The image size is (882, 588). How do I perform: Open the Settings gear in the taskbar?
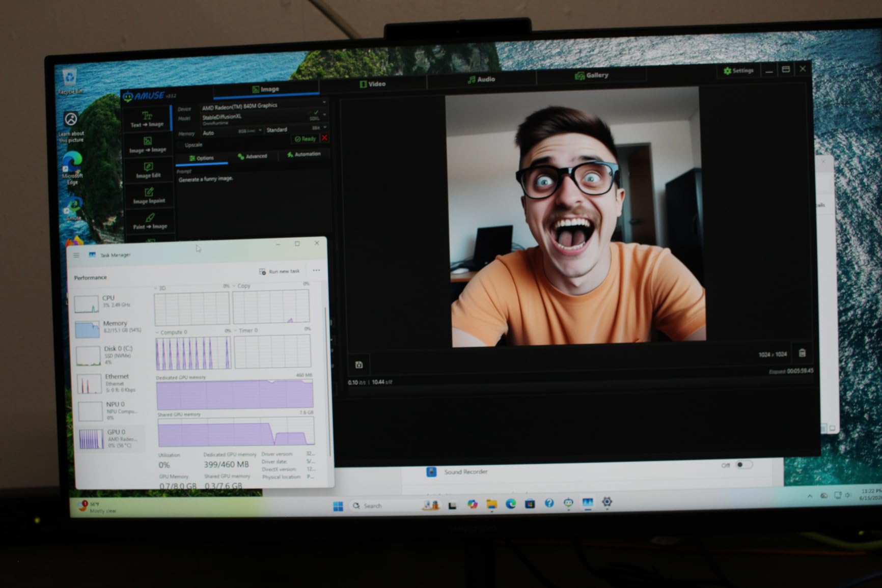pos(607,502)
